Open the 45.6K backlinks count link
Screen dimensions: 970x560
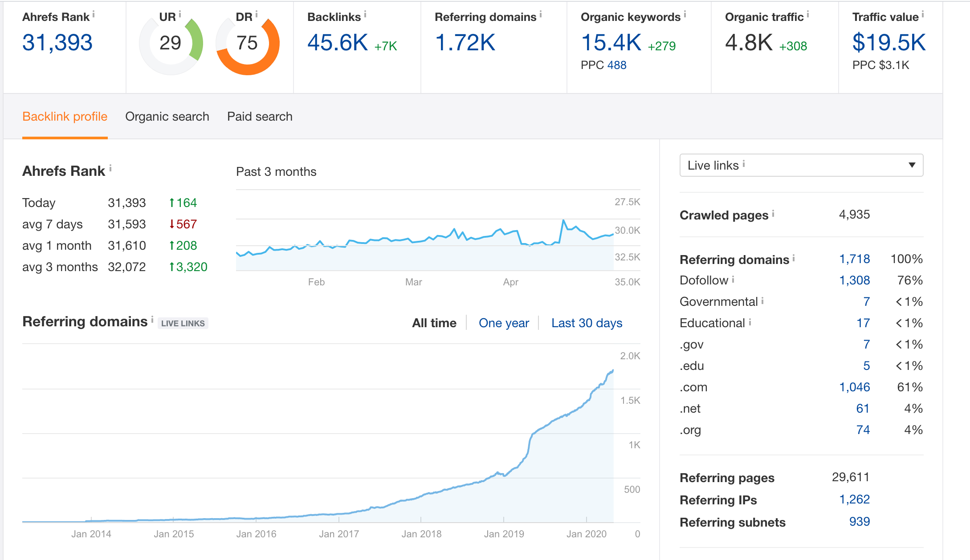[338, 43]
